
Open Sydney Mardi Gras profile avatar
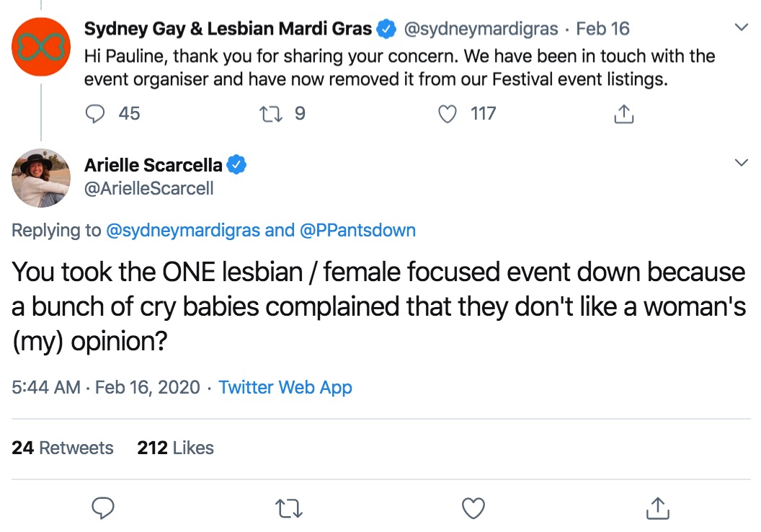click(x=41, y=47)
